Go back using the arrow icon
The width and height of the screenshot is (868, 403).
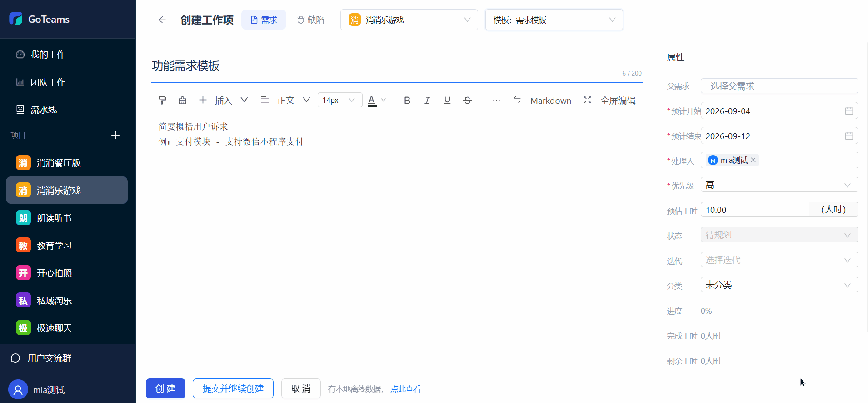pos(162,20)
